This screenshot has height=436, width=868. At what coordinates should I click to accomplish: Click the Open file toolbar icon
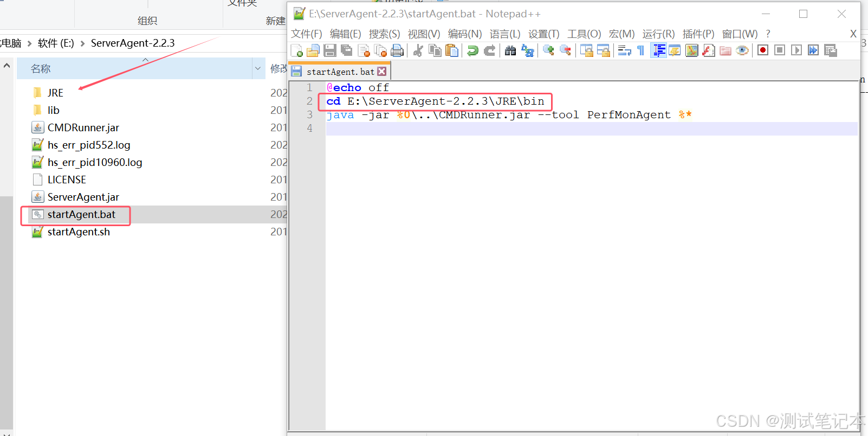click(x=313, y=50)
